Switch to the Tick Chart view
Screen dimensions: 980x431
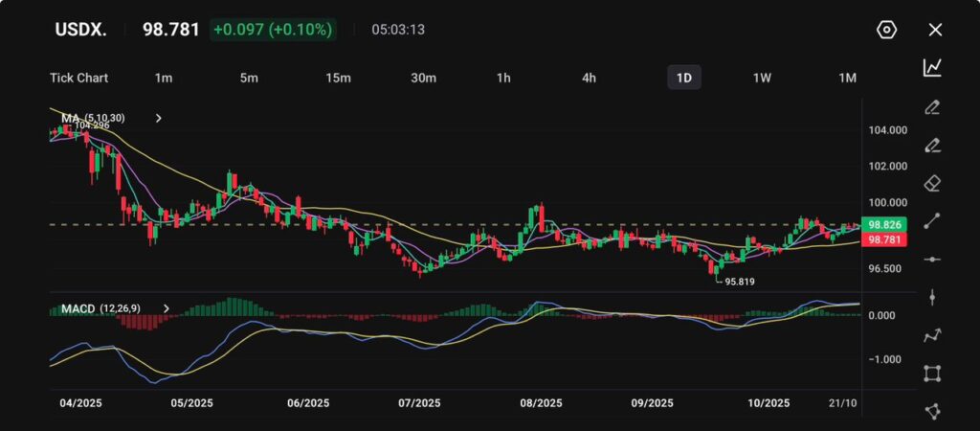(x=78, y=78)
